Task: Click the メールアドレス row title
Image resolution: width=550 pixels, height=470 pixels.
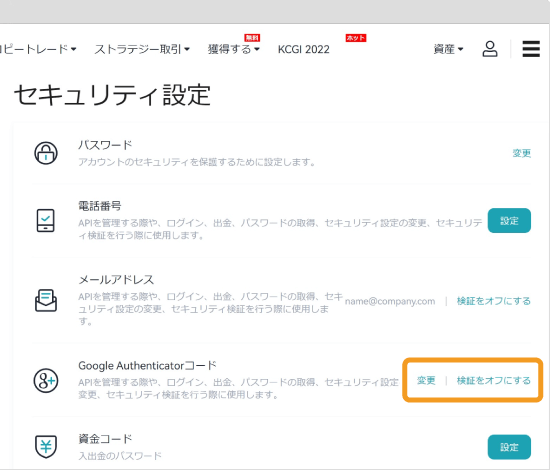Action: point(116,280)
